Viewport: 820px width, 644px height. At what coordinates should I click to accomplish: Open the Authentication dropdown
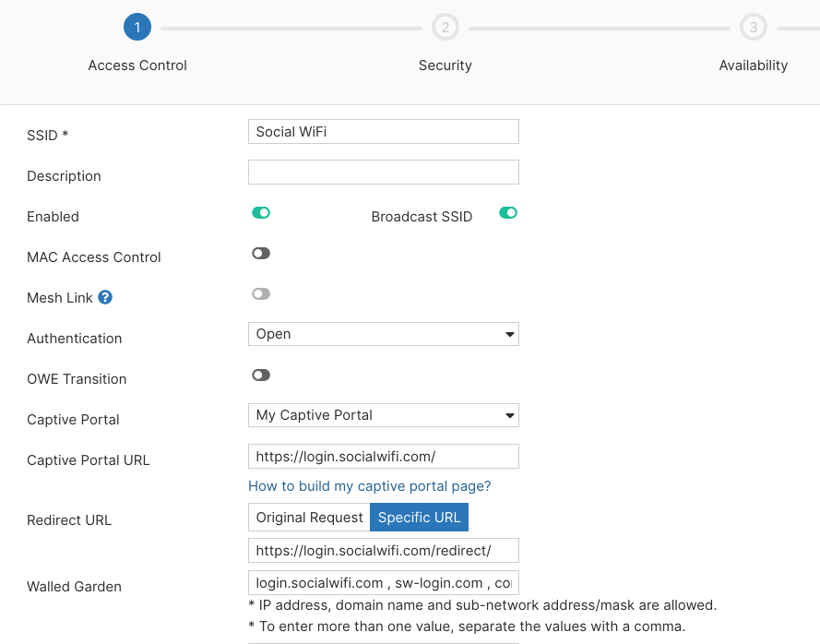[x=383, y=334]
